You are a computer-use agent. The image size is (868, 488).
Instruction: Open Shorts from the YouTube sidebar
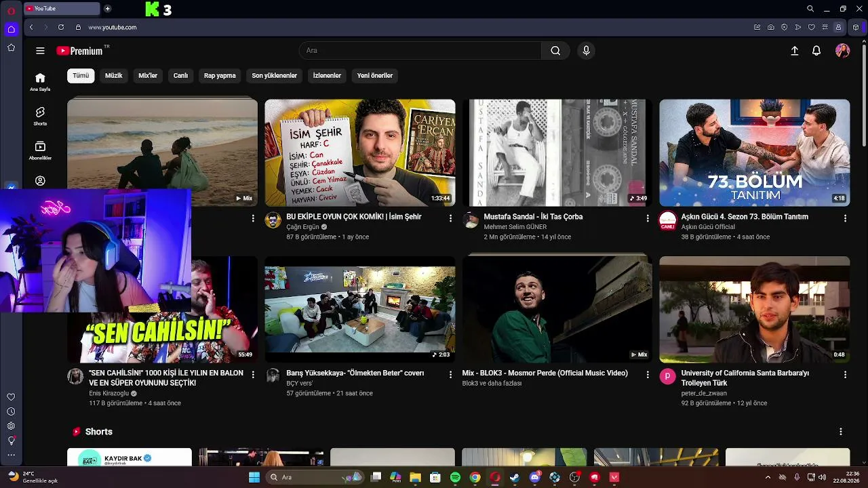[x=40, y=116]
